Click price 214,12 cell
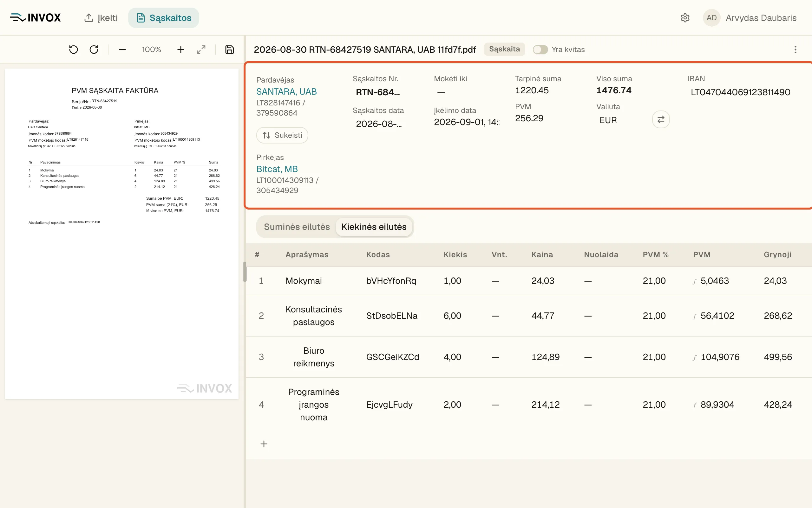 pos(546,405)
